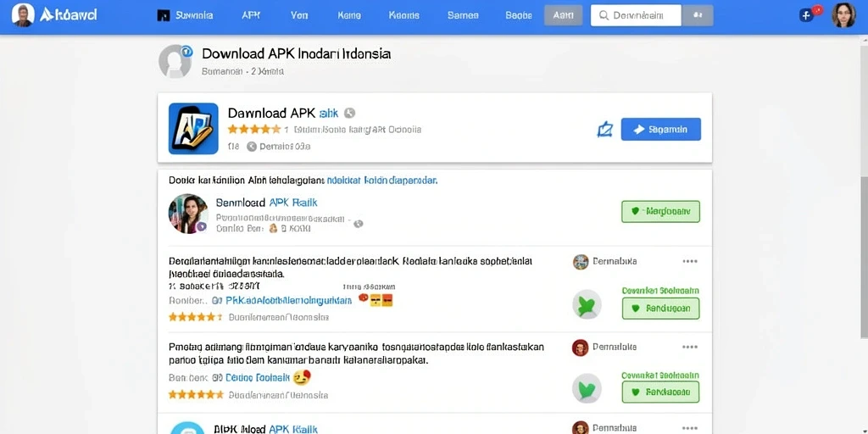Open the blue Download APK app thumbnail
The height and width of the screenshot is (434, 868).
[x=193, y=129]
